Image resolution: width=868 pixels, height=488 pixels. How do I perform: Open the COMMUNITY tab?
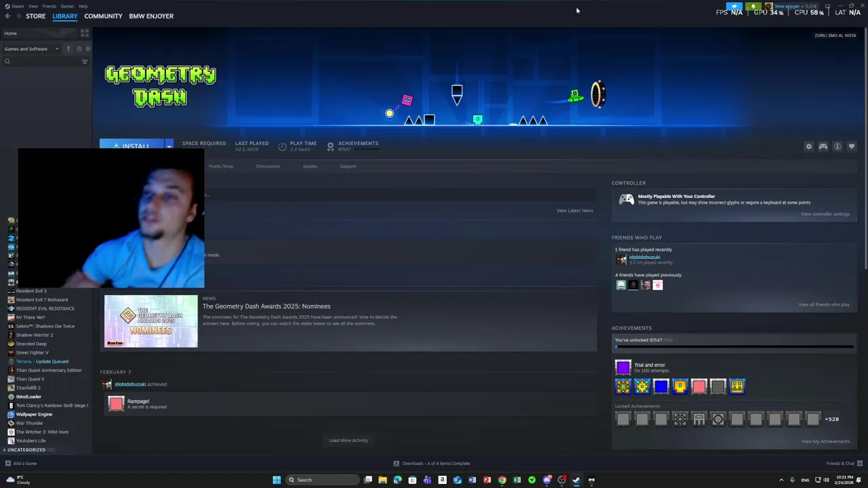coord(103,16)
